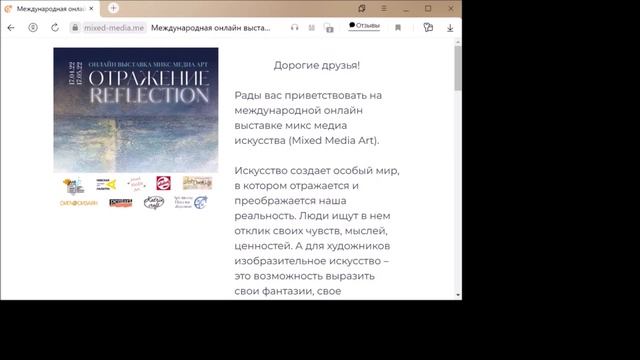Click the page translate/screenshot icon

coord(329,28)
